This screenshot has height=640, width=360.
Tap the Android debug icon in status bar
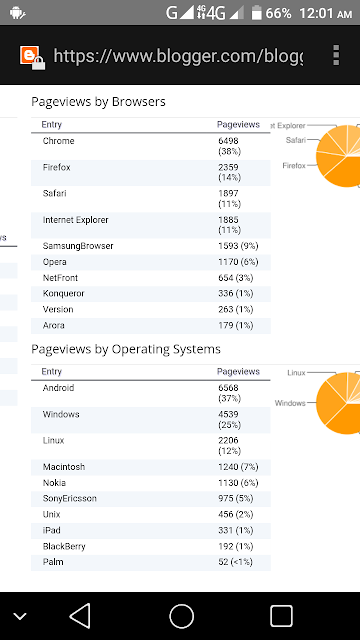(x=18, y=13)
